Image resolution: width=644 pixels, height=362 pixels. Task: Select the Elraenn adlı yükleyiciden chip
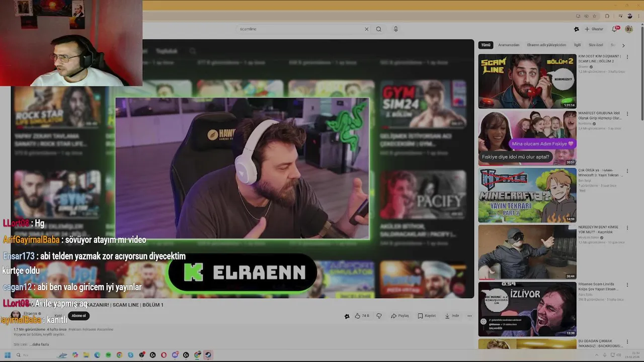[546, 45]
